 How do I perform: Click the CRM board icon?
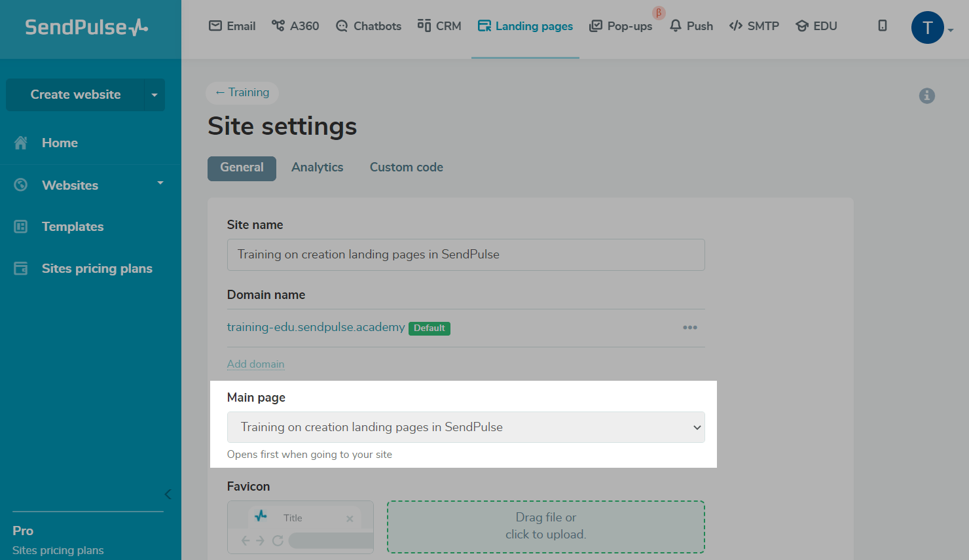pyautogui.click(x=424, y=26)
